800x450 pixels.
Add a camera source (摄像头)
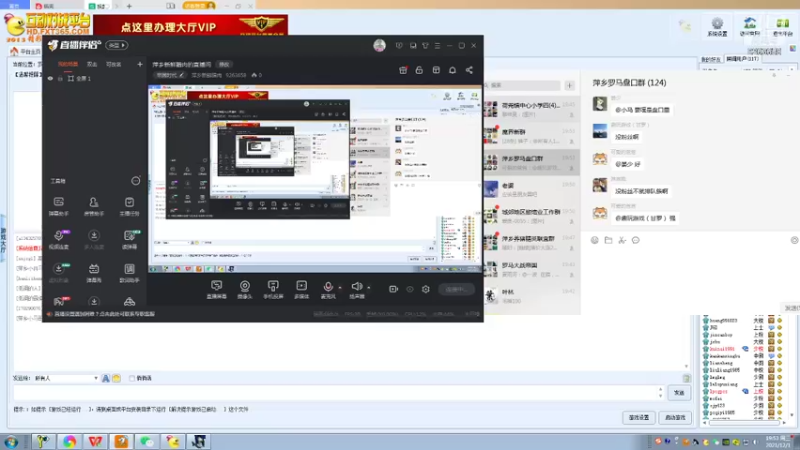click(x=245, y=289)
